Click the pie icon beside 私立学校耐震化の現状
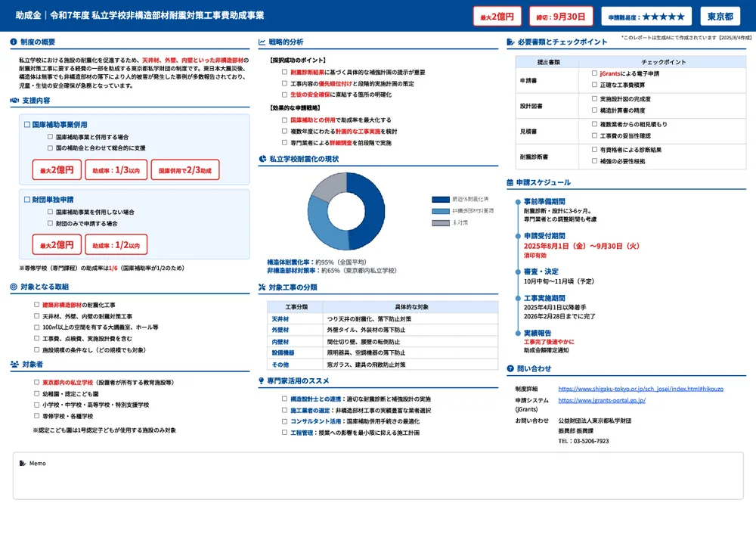The height and width of the screenshot is (534, 756). point(263,159)
